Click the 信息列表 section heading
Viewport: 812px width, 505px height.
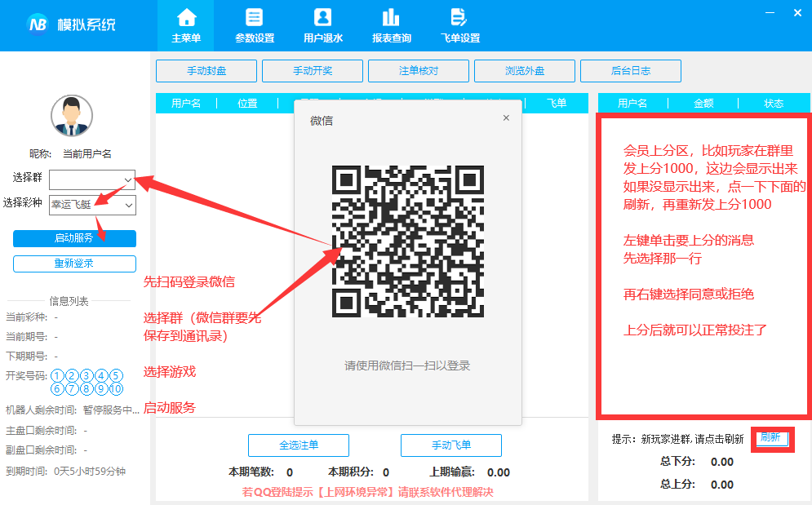(x=69, y=301)
